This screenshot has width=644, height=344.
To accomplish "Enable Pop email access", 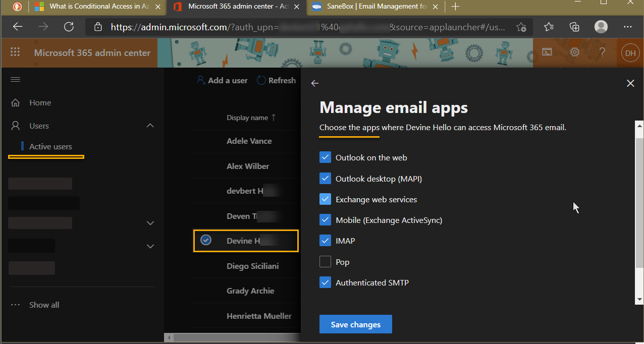I will coord(325,261).
